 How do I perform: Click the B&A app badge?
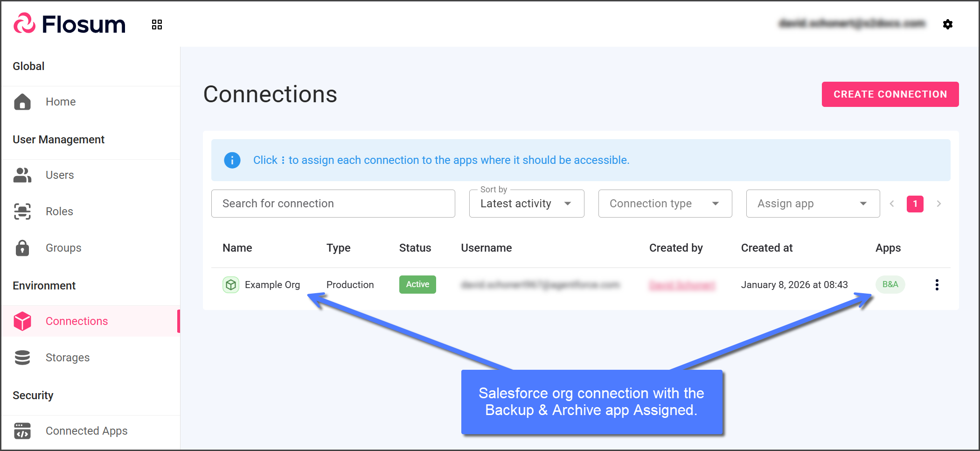click(890, 284)
